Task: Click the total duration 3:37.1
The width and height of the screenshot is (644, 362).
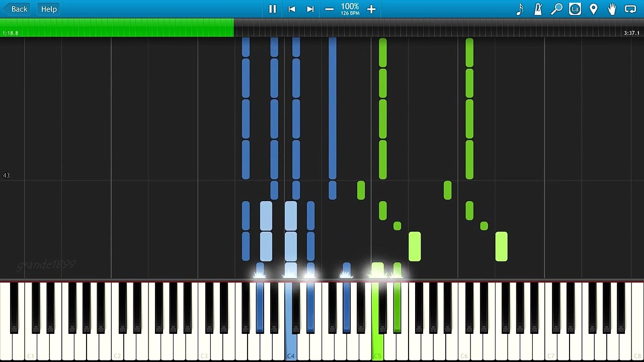Action: tap(631, 33)
